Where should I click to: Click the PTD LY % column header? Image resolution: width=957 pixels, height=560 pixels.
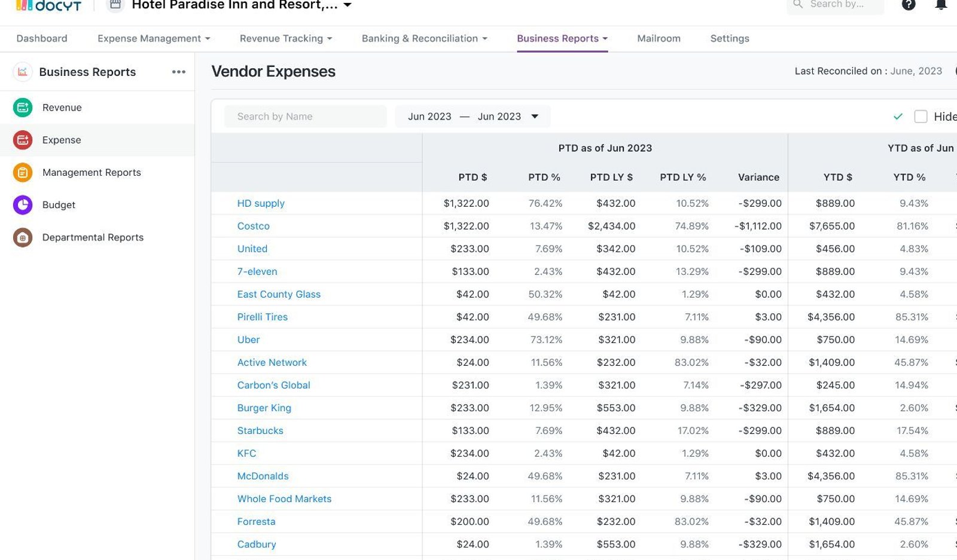683,177
